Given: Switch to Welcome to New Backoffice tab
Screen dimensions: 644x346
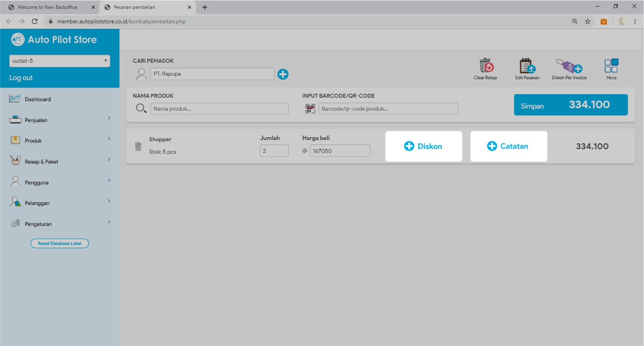Looking at the screenshot, I should [47, 7].
